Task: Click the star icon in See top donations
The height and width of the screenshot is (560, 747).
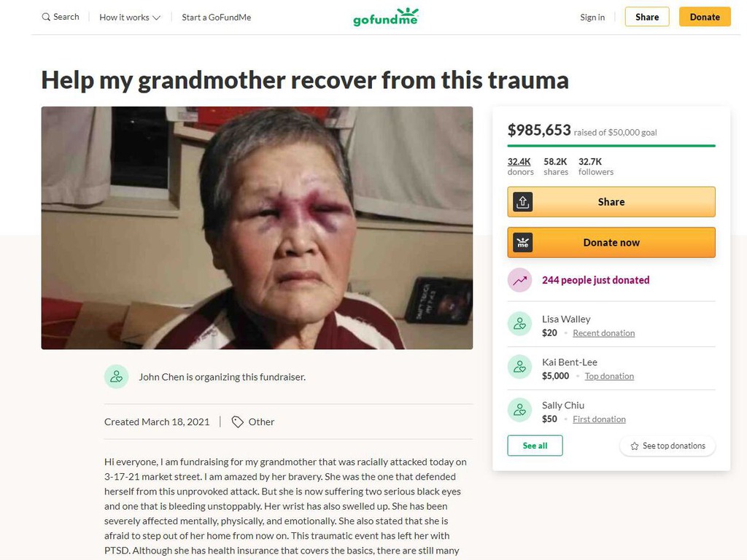Action: click(635, 446)
